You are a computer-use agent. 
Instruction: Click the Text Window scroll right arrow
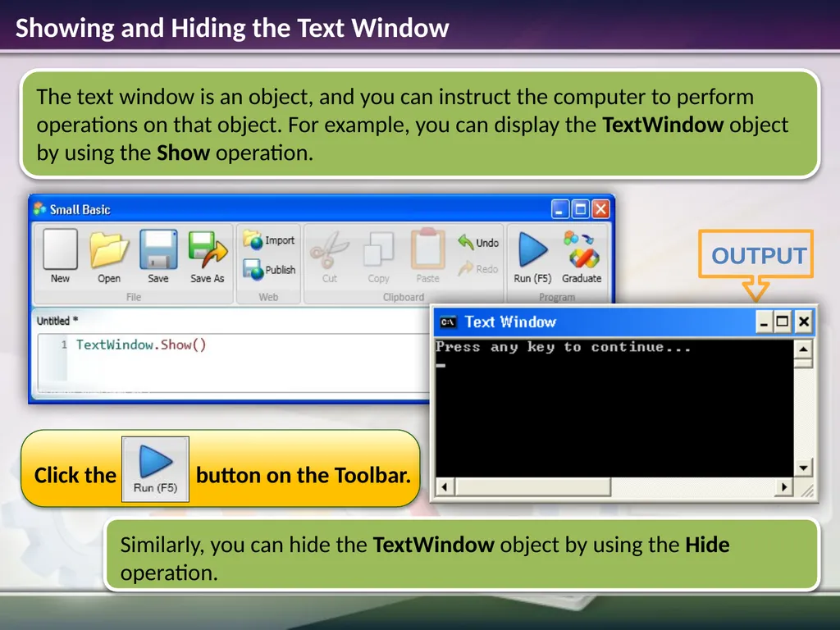tap(783, 487)
